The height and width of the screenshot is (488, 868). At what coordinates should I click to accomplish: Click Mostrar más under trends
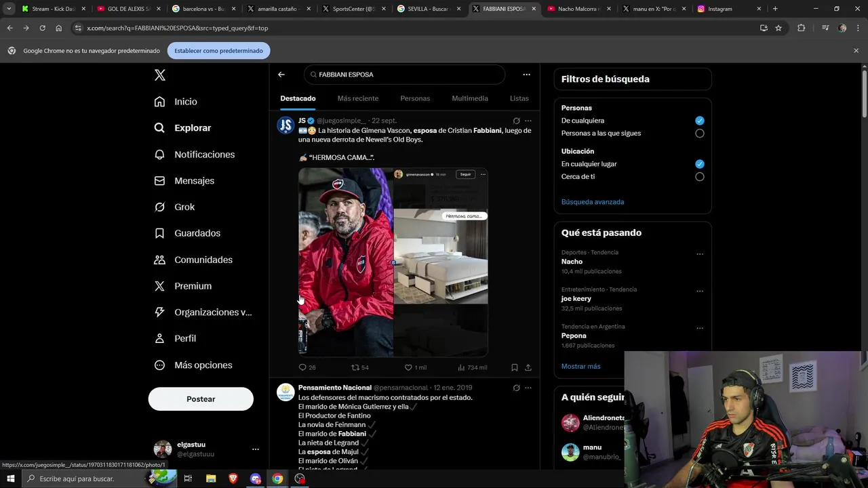pyautogui.click(x=580, y=367)
